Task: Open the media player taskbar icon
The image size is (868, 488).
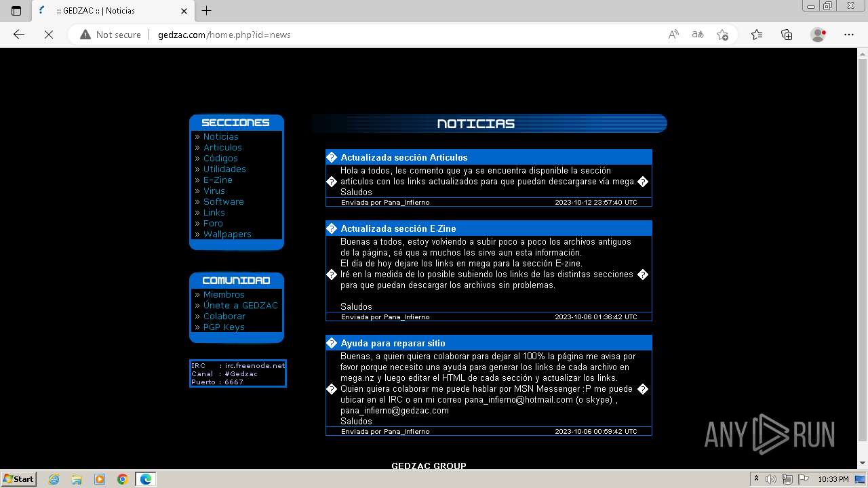Action: click(x=100, y=479)
